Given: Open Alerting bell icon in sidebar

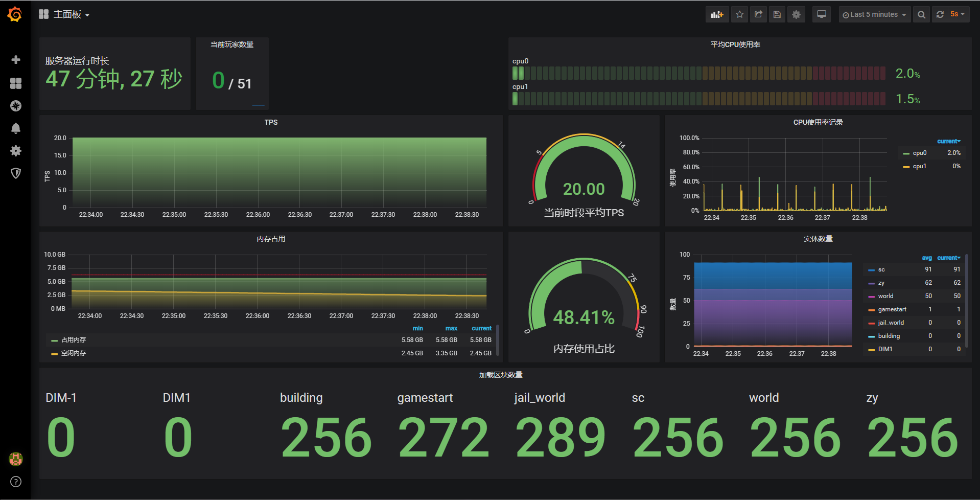Looking at the screenshot, I should point(16,128).
